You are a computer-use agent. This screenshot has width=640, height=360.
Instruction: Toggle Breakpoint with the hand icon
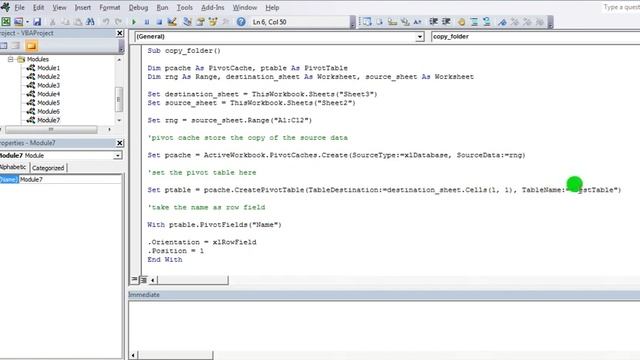click(461, 22)
